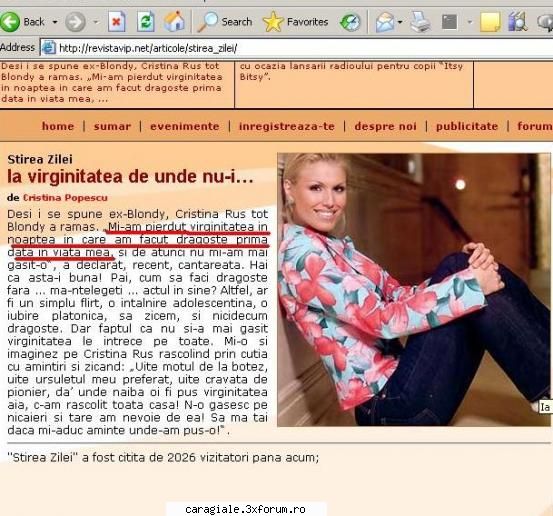Click the grey Forward arrow button
The width and height of the screenshot is (553, 516).
(75, 22)
